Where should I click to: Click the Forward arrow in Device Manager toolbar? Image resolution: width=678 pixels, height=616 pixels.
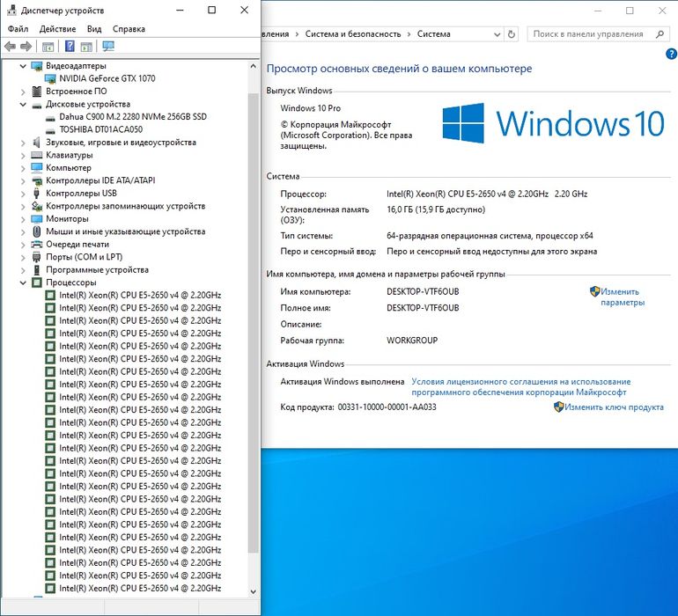[26, 47]
